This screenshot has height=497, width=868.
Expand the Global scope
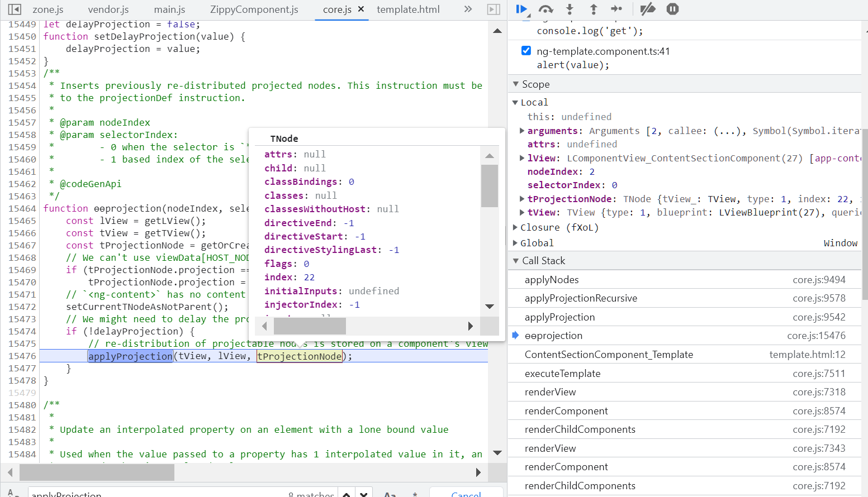(x=515, y=243)
